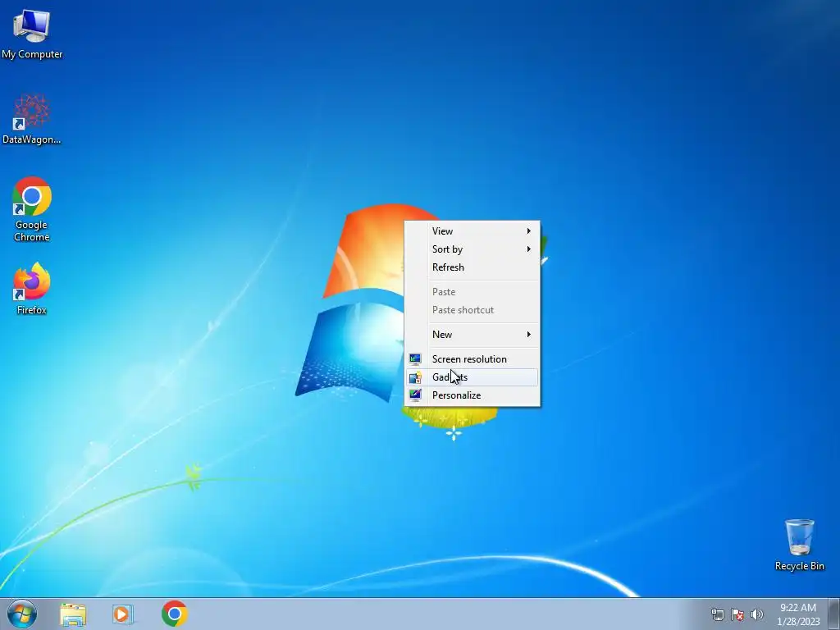This screenshot has height=630, width=840.
Task: Open the network tray icon
Action: (x=717, y=614)
